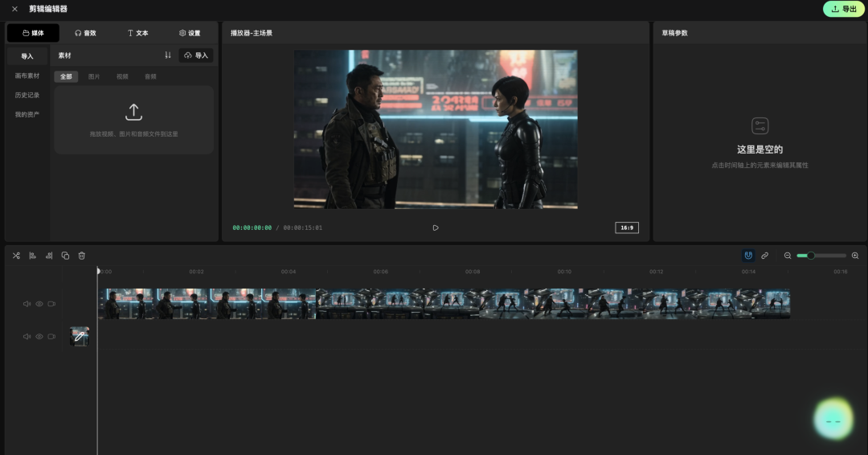
Task: Click the current timecode 00:00:00:00
Action: tap(252, 227)
